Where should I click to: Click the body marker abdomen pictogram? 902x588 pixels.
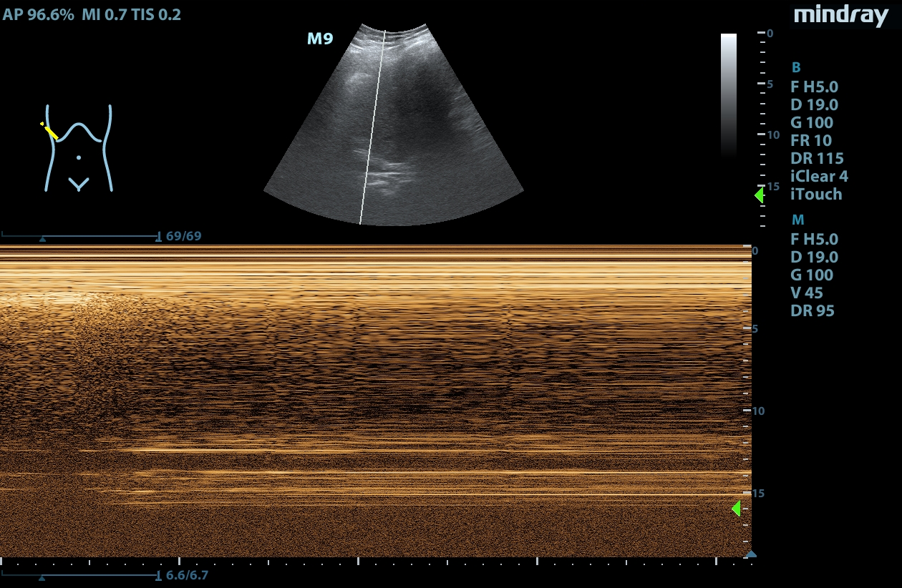(79, 148)
